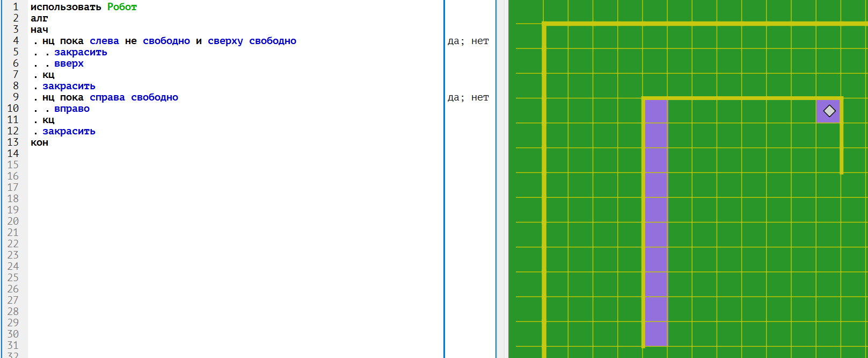Click the final "закрасить" on line 12
The image size is (868, 358).
coord(69,131)
